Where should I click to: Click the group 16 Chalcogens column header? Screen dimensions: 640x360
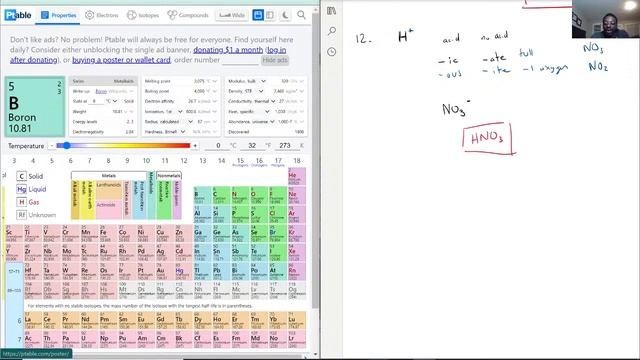click(x=259, y=162)
